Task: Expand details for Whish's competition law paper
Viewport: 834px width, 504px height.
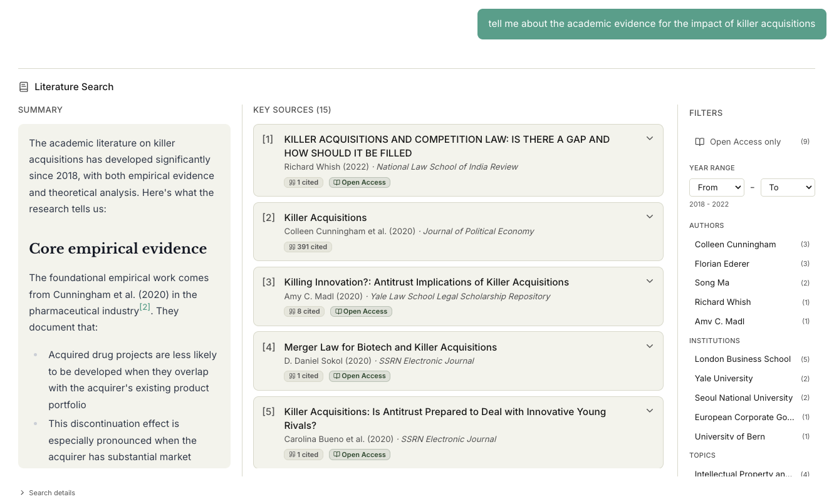Action: [x=650, y=138]
